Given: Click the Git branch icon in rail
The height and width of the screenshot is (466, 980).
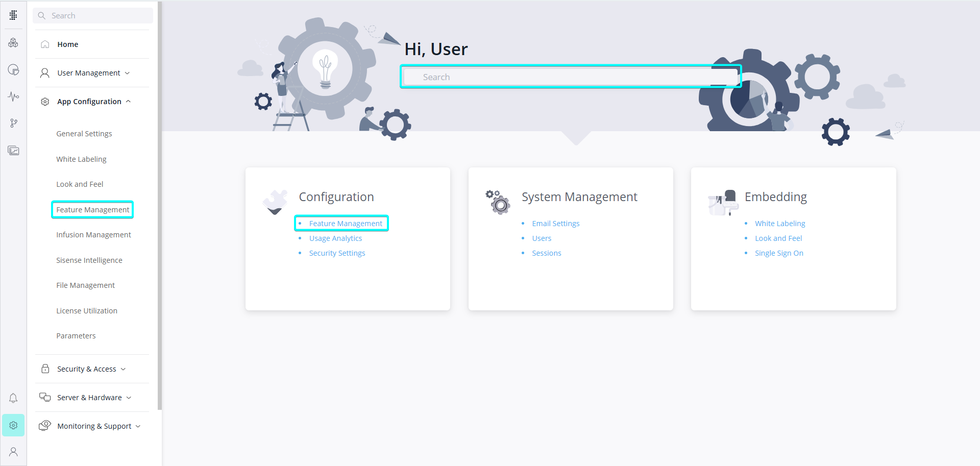Looking at the screenshot, I should (x=13, y=123).
